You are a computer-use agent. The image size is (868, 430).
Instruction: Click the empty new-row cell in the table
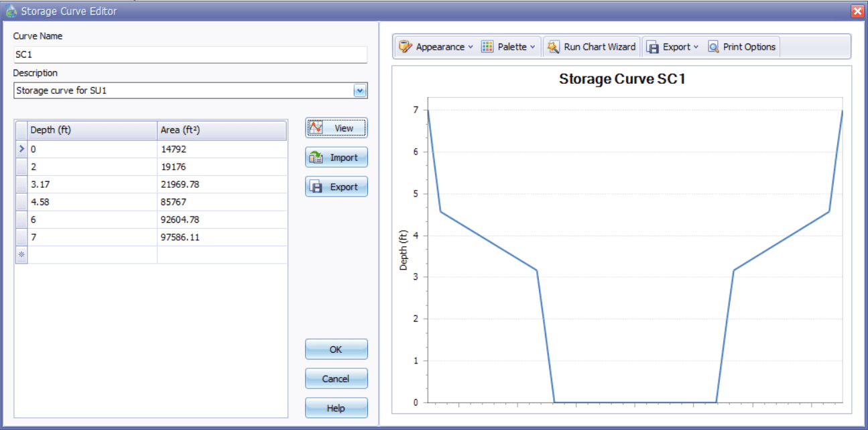coord(90,255)
